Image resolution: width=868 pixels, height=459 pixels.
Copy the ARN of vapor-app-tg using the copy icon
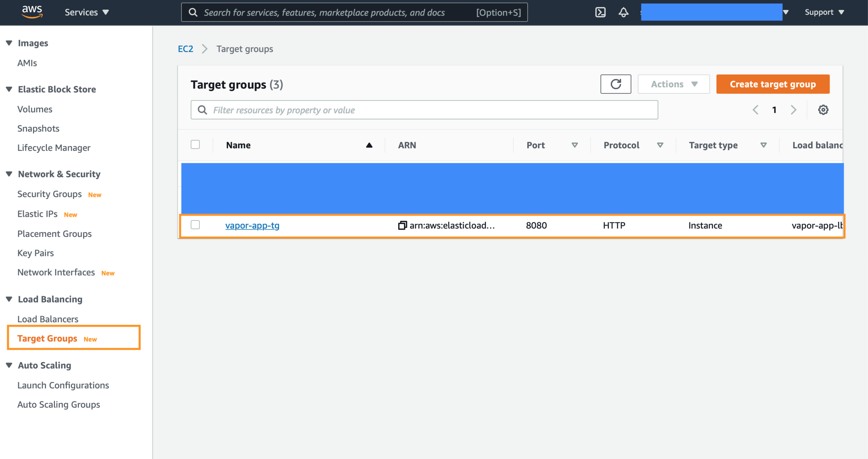[402, 225]
